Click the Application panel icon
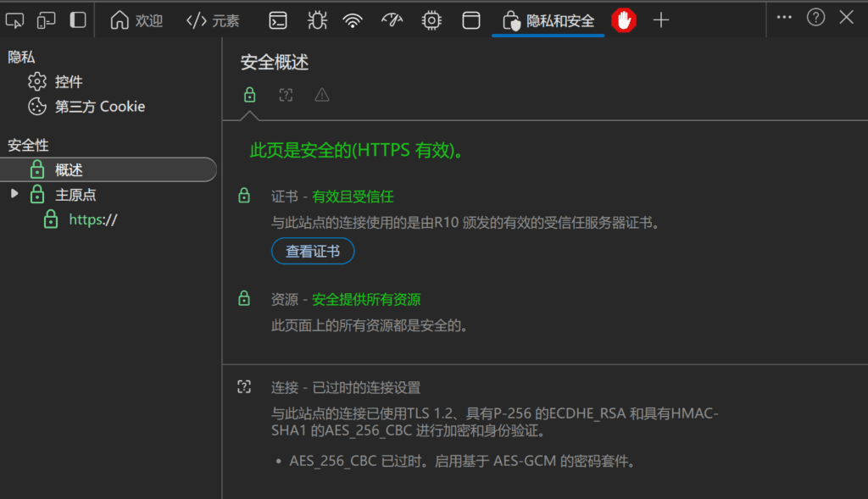Image resolution: width=868 pixels, height=499 pixels. 471,19
